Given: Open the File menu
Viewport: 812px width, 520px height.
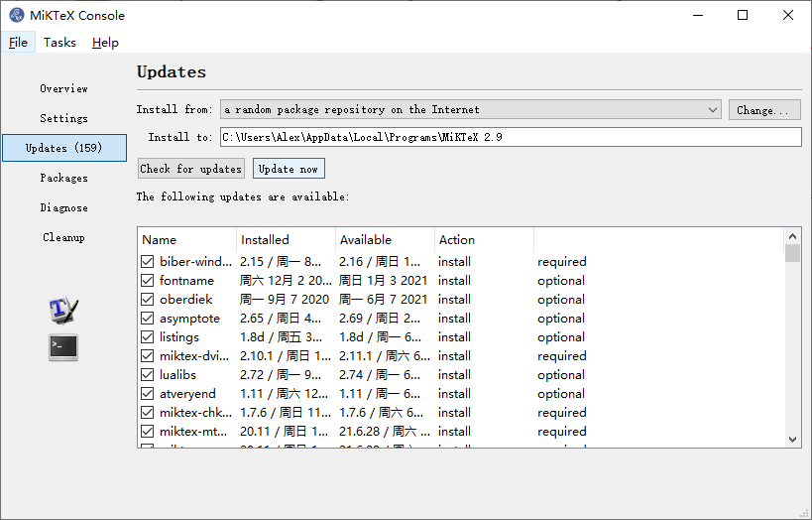Looking at the screenshot, I should (18, 42).
